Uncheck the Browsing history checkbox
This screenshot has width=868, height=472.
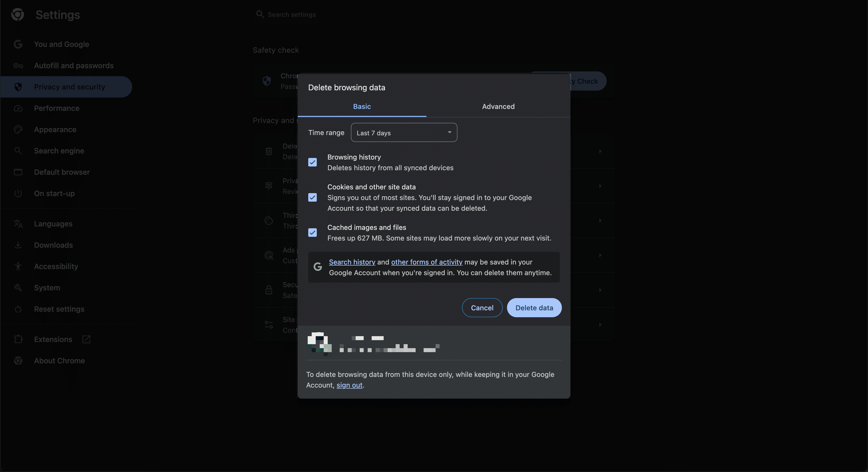[312, 162]
